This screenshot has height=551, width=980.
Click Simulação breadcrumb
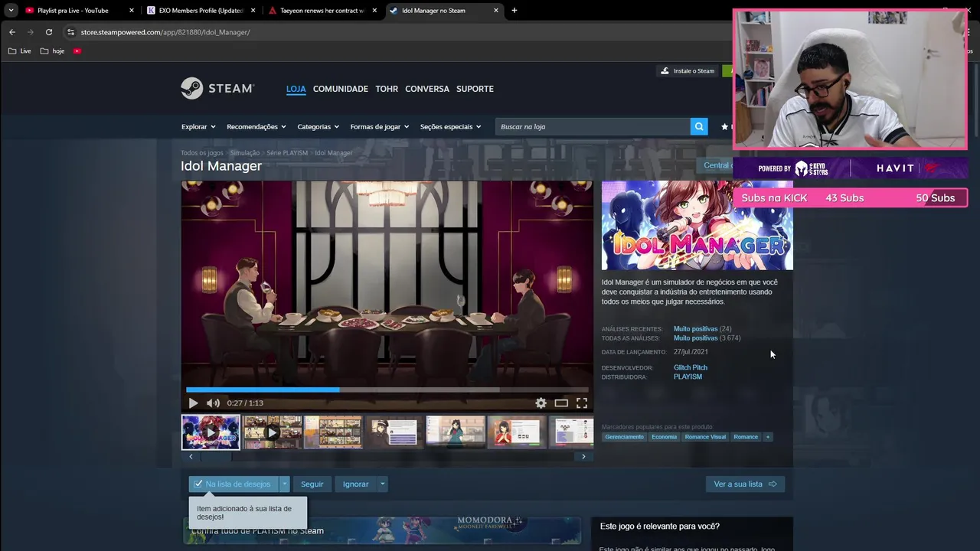[245, 153]
